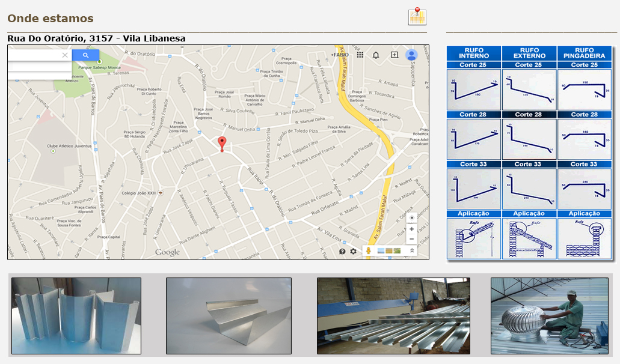Viewport: 620px width, 364px height.
Task: Open the Google apps grid
Action: 360,55
